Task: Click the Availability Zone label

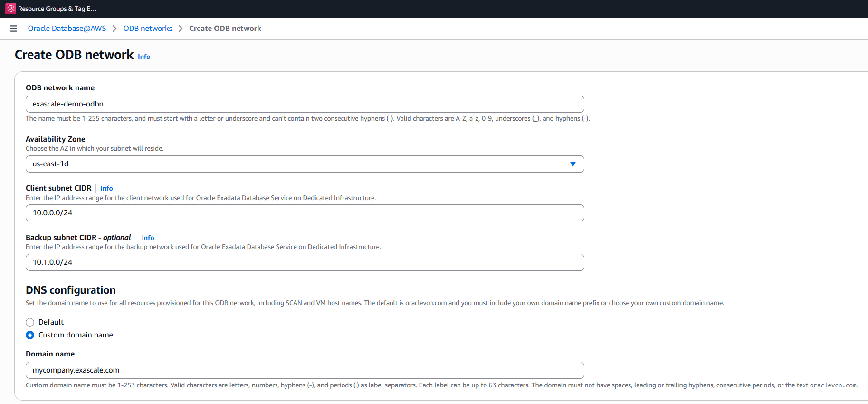Action: coord(56,139)
